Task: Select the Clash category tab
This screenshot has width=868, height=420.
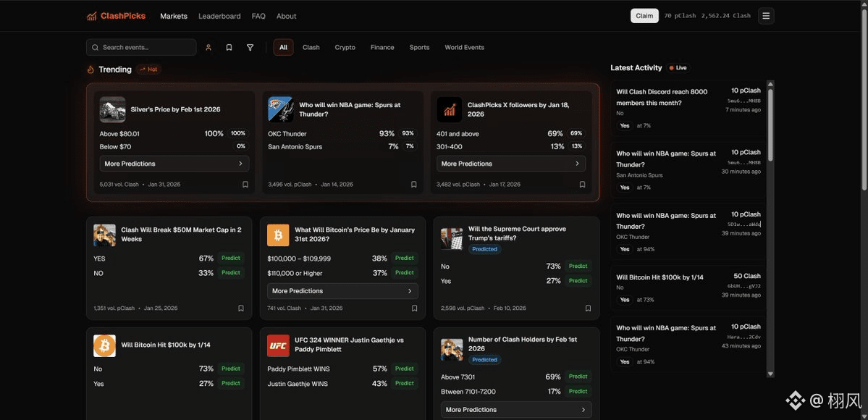Action: tap(311, 48)
